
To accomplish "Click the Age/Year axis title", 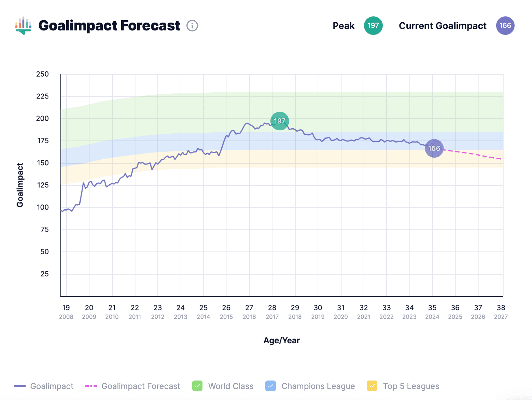I will point(281,340).
